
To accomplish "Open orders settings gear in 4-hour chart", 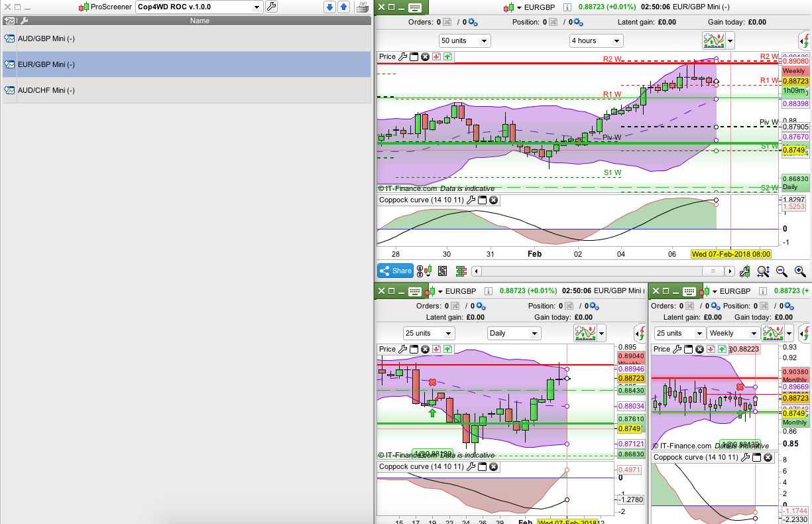I will [472, 23].
